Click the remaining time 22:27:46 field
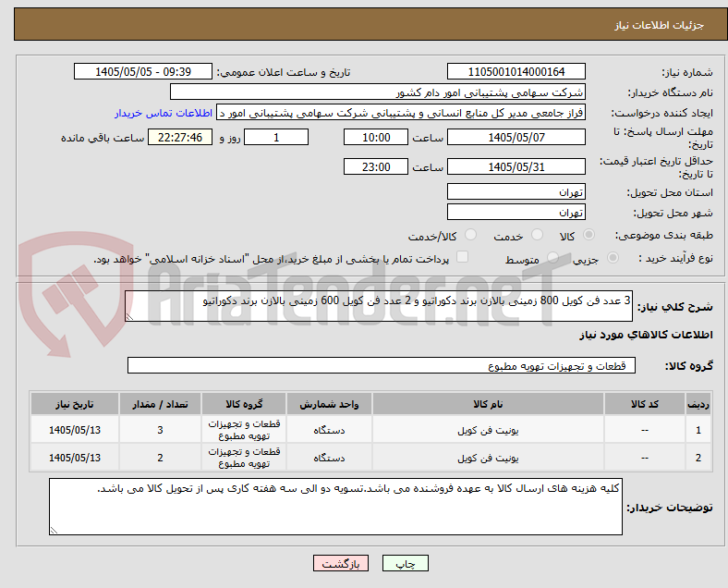 click(x=180, y=137)
